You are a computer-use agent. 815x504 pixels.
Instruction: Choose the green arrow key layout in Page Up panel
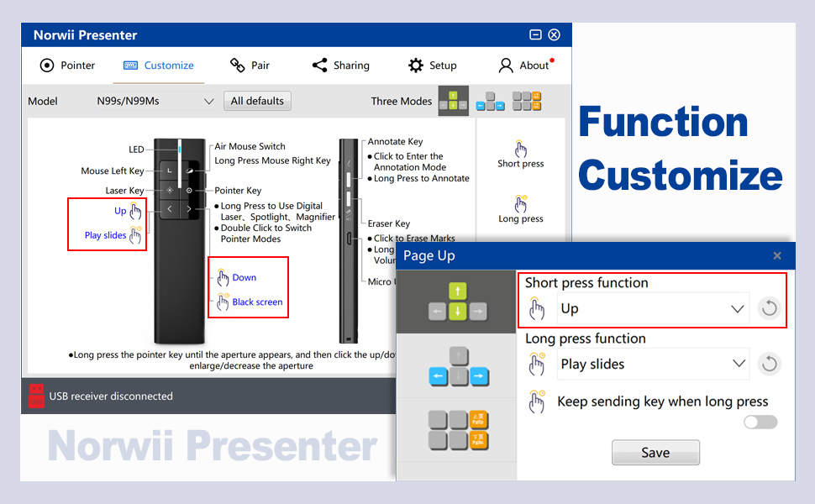coord(456,302)
